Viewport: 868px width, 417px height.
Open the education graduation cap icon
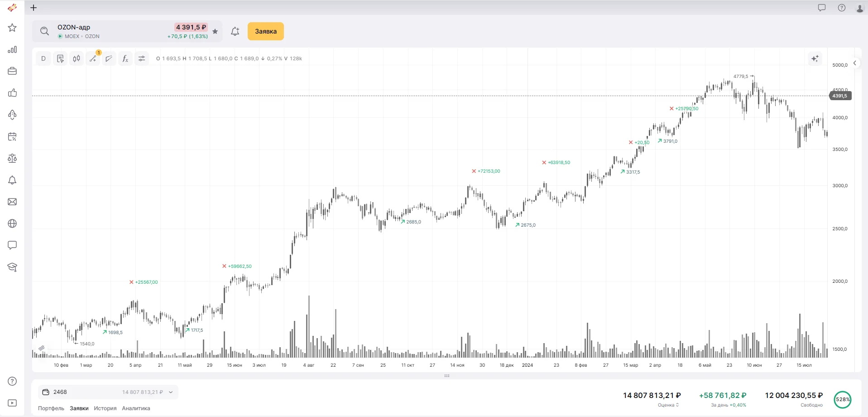click(x=12, y=267)
